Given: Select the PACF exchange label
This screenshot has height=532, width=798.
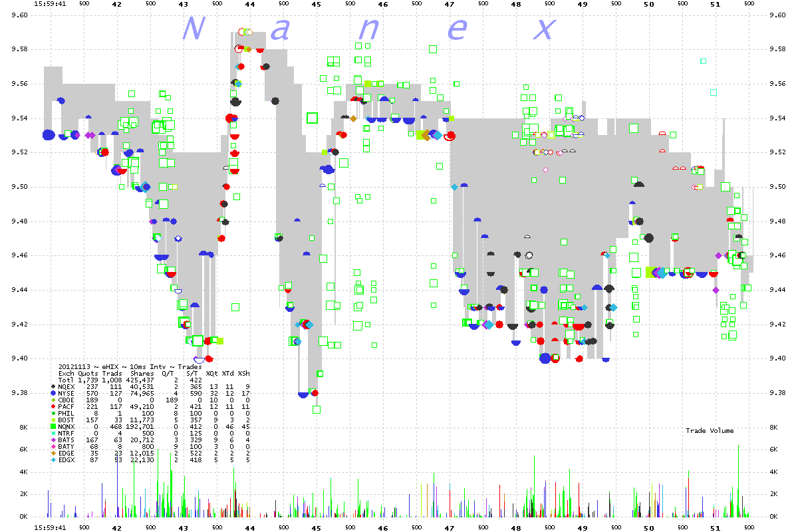Looking at the screenshot, I should [x=66, y=406].
